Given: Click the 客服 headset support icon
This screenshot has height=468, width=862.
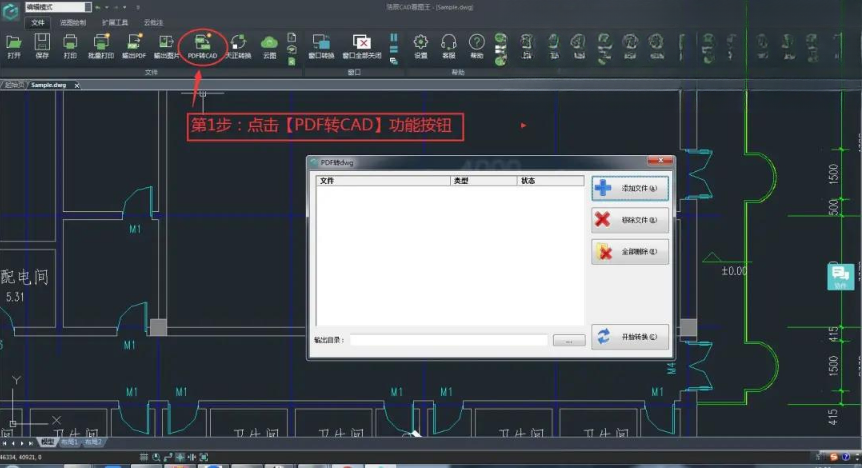Looking at the screenshot, I should tap(449, 46).
